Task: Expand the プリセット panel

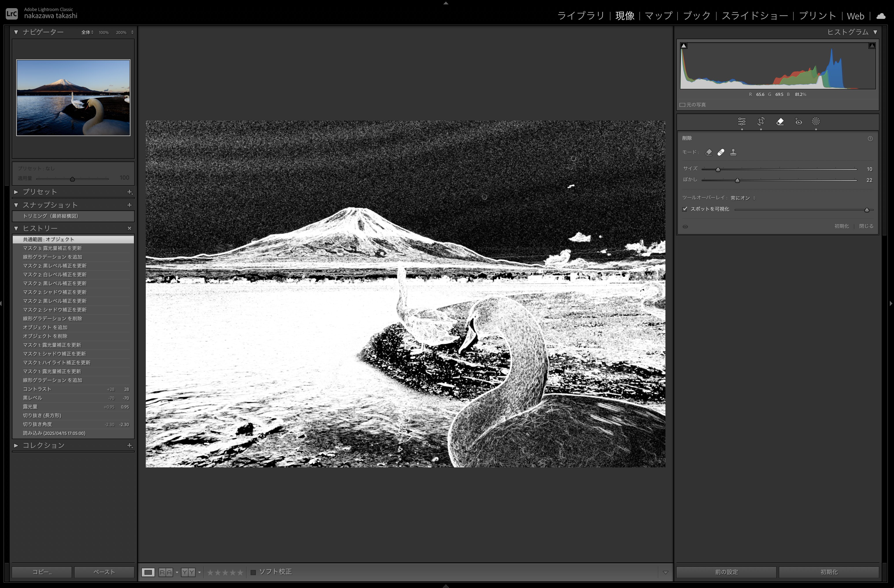Action: point(16,192)
